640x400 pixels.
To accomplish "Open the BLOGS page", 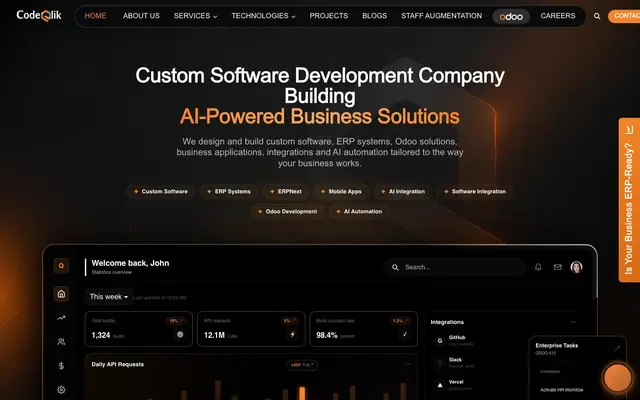I will pyautogui.click(x=374, y=16).
